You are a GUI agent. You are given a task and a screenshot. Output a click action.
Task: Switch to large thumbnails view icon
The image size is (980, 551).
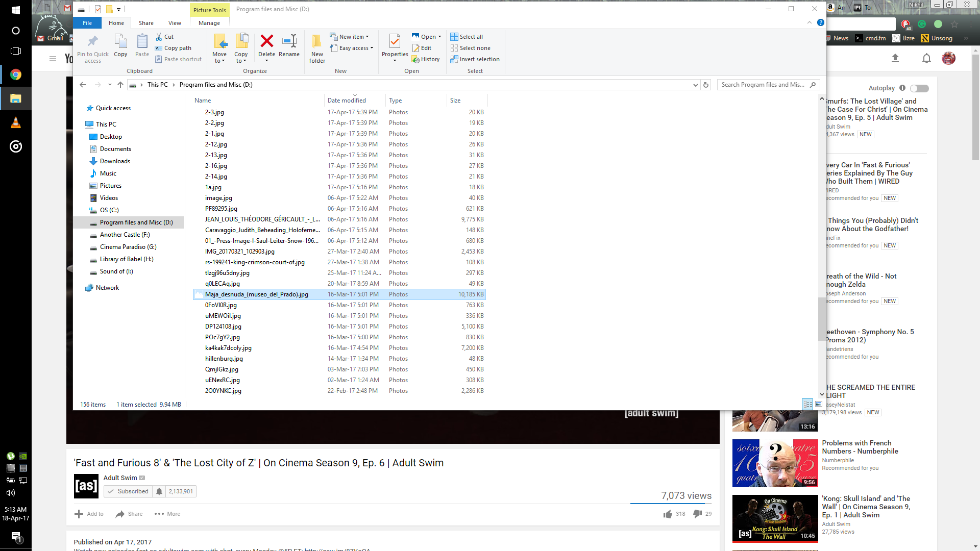819,404
